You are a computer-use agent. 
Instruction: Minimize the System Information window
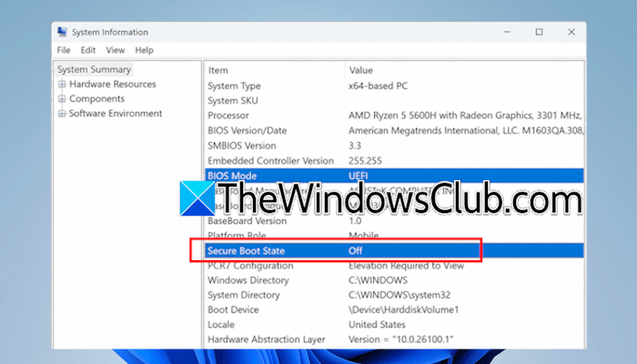[x=507, y=32]
